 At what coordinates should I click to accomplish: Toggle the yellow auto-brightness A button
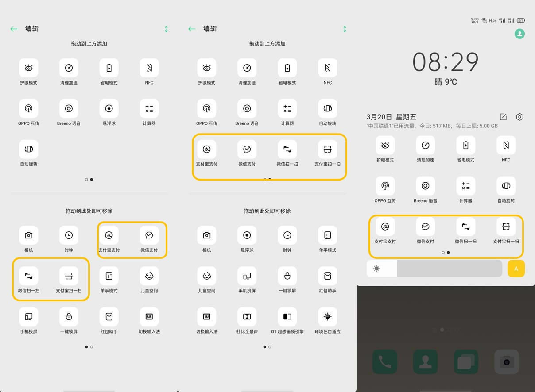click(x=516, y=269)
